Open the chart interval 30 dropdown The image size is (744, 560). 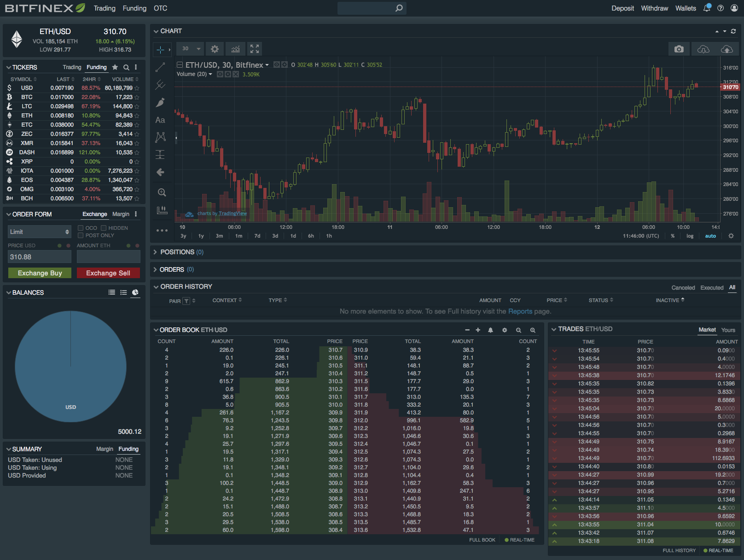point(191,49)
